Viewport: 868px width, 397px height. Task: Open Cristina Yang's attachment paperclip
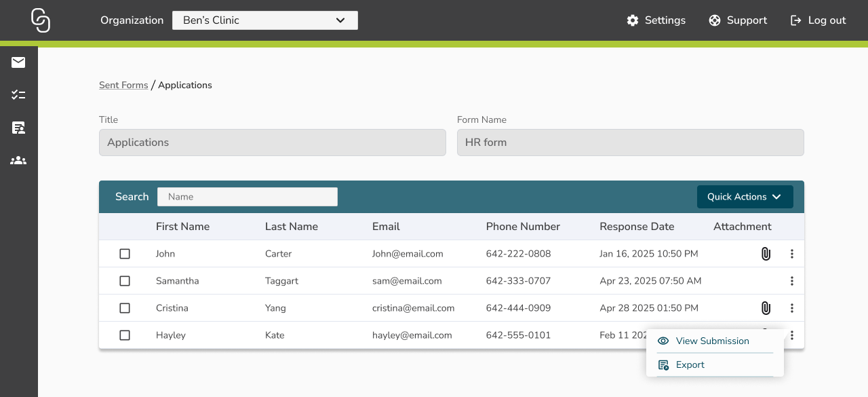point(766,308)
